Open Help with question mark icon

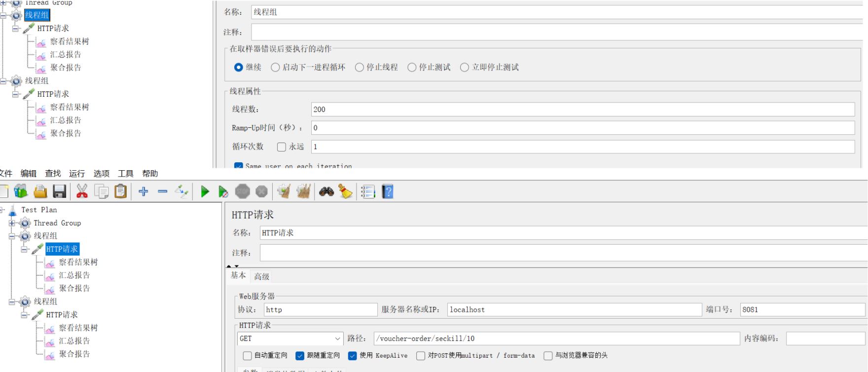point(388,191)
